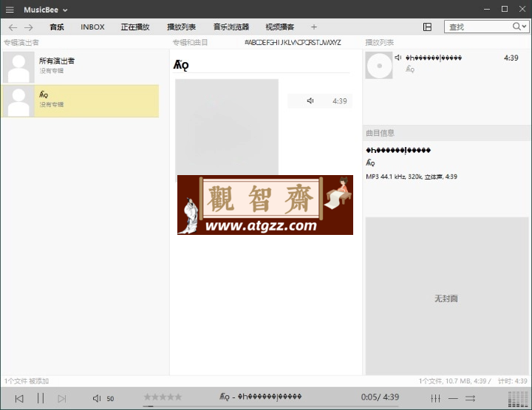The image size is (532, 410).
Task: Set the five-star track rating
Action: pos(163,397)
